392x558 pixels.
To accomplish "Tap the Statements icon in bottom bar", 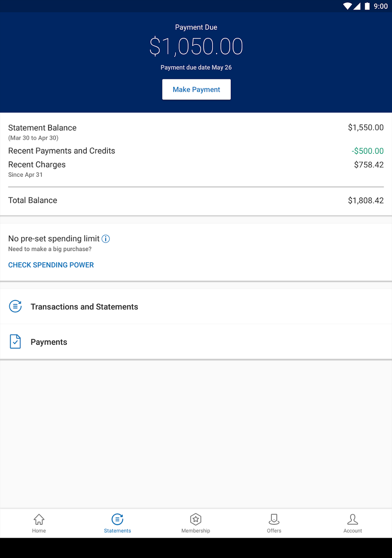I will [118, 519].
